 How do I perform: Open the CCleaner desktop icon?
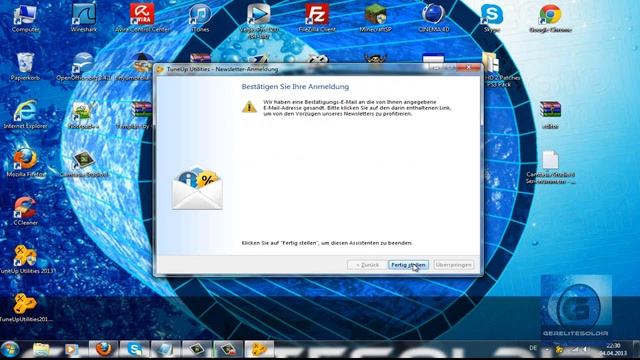click(x=25, y=211)
